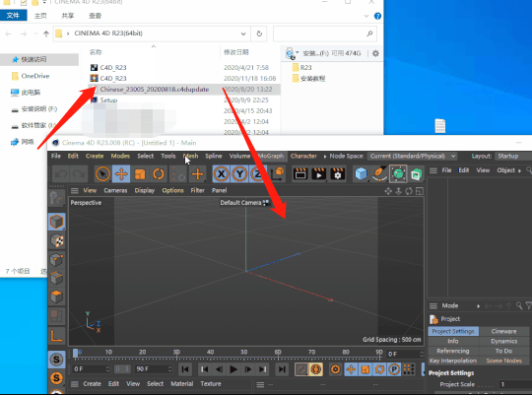
Task: Open the Spline menu
Action: pyautogui.click(x=214, y=156)
